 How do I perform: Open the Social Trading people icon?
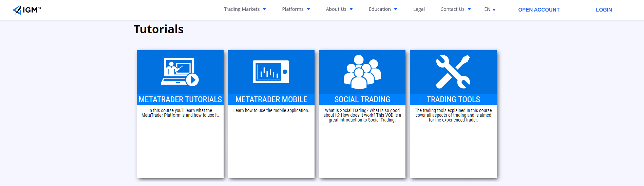tap(362, 72)
